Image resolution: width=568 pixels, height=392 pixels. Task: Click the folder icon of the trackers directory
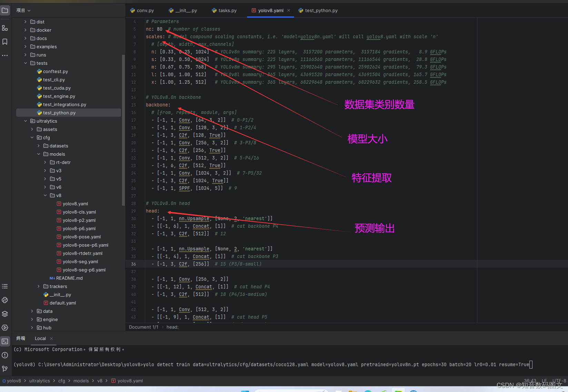coord(46,287)
